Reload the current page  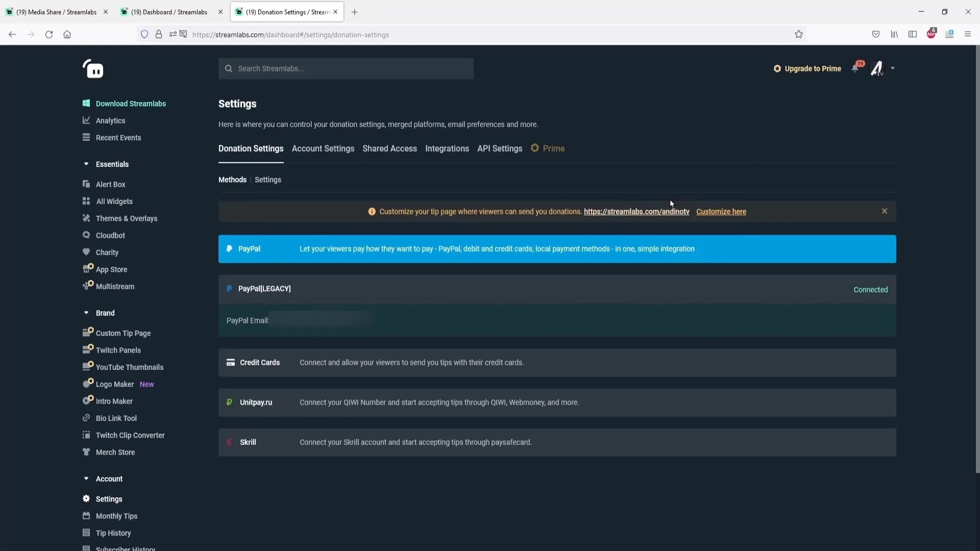coord(49,34)
